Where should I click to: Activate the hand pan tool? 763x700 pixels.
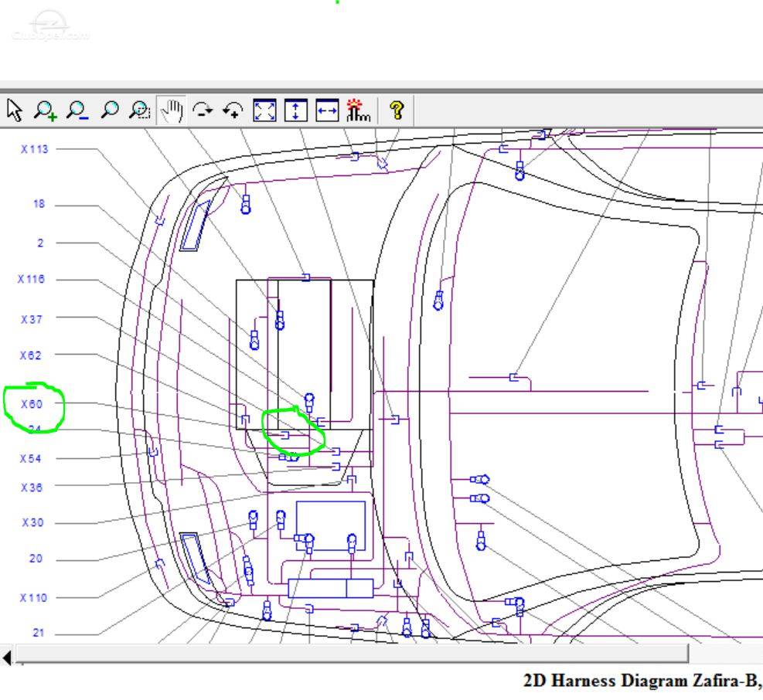pyautogui.click(x=172, y=110)
